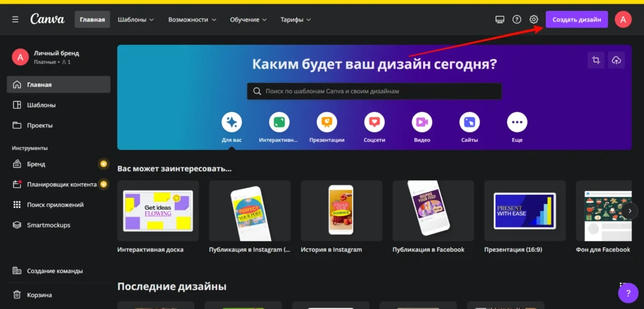Select the Сайты category icon

click(469, 122)
